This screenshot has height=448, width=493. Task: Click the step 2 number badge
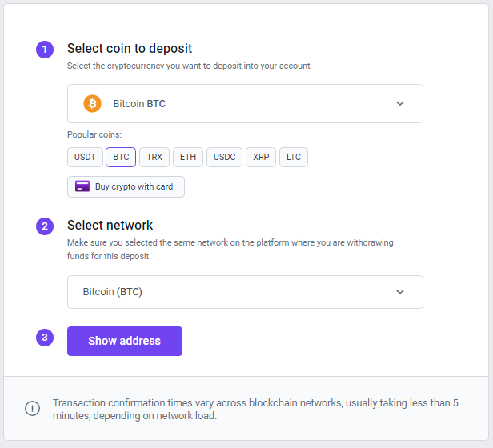(45, 226)
